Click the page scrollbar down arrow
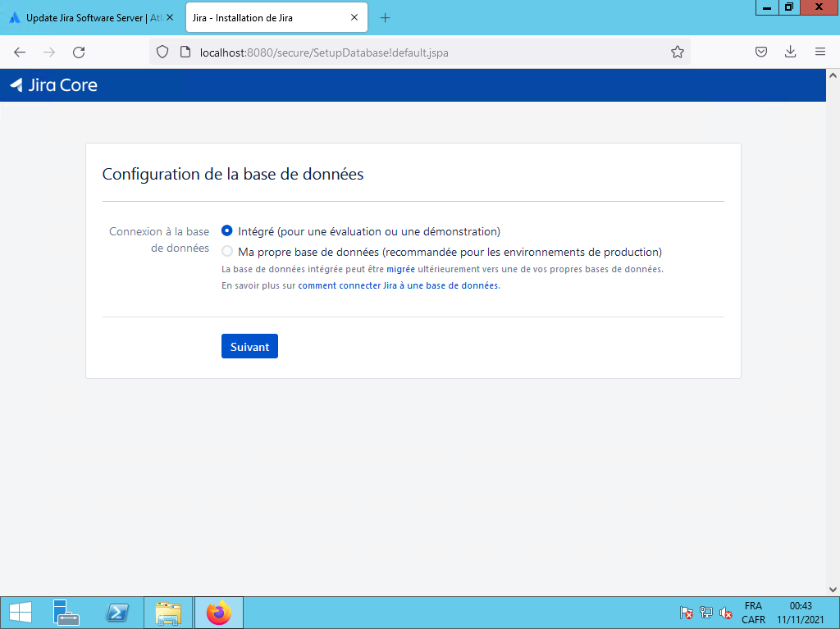 [833, 590]
